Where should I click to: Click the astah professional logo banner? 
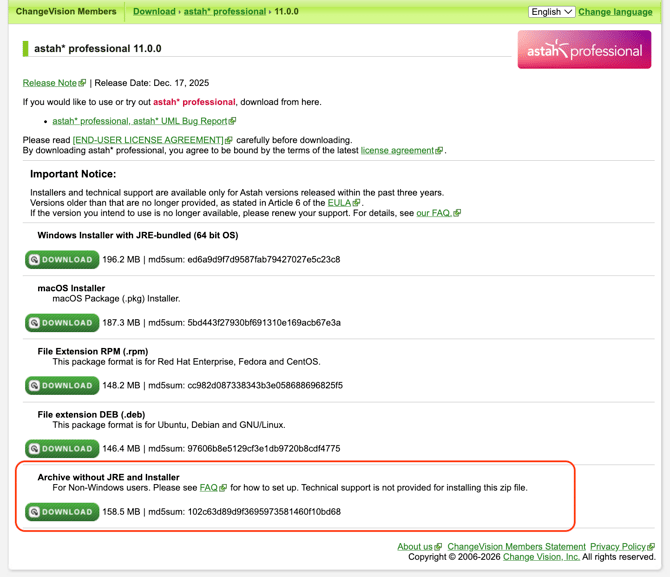point(584,50)
